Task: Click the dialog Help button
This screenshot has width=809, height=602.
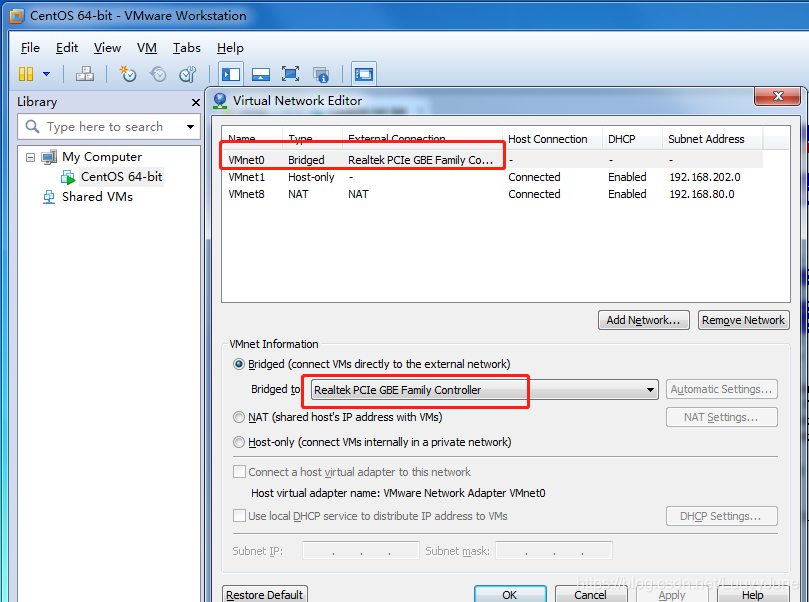Action: (x=753, y=595)
